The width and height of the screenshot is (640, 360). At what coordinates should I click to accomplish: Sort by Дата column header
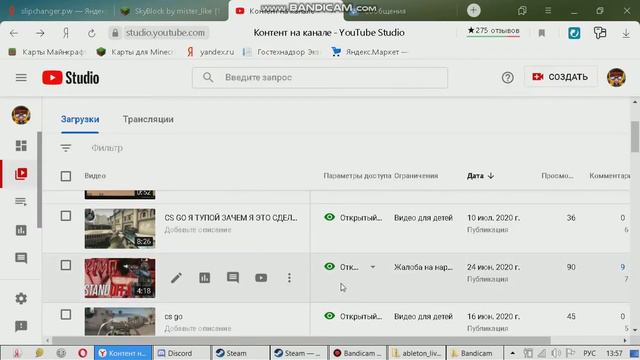tap(480, 176)
